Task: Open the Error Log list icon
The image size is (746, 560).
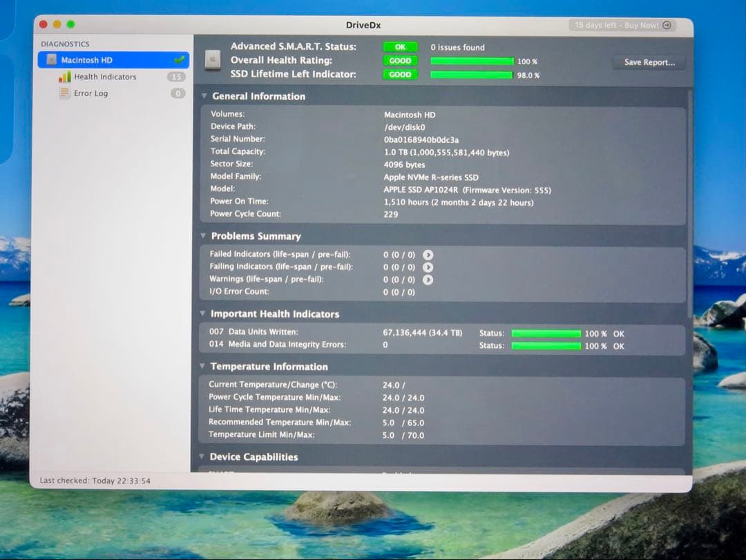Action: point(64,93)
